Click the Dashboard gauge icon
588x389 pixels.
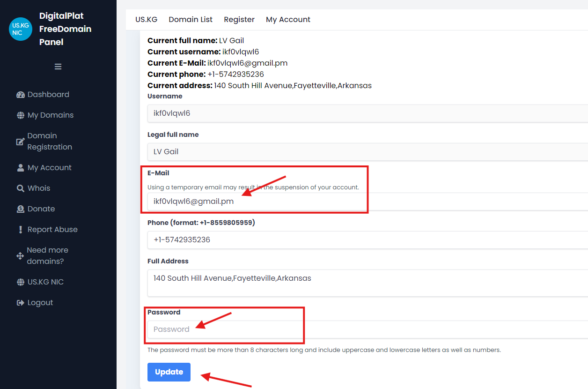tap(20, 95)
